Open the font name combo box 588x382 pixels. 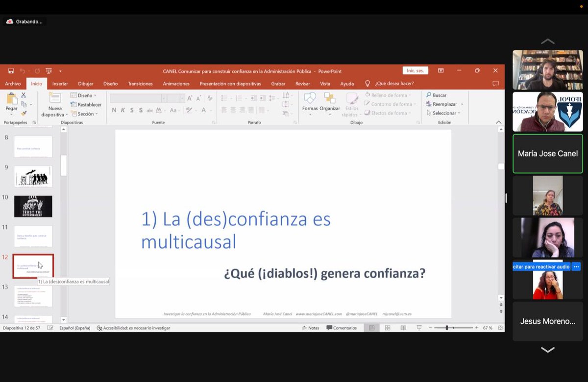[x=138, y=98]
